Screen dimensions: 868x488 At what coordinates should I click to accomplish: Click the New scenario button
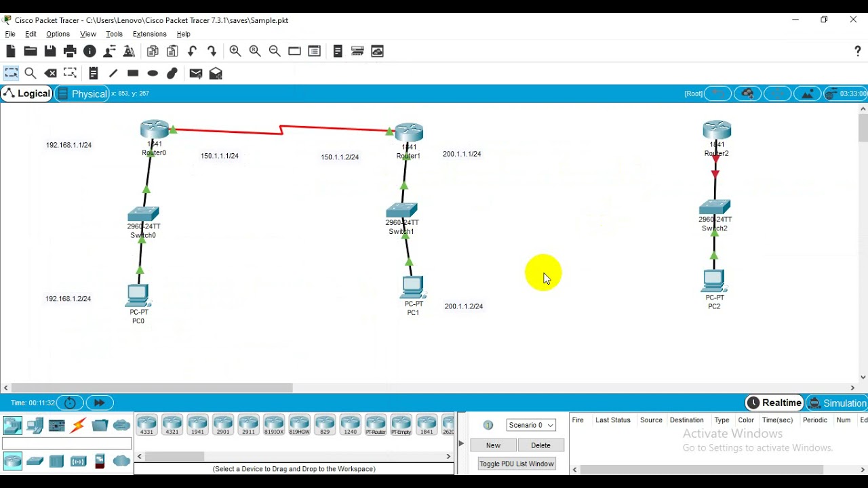(x=493, y=445)
